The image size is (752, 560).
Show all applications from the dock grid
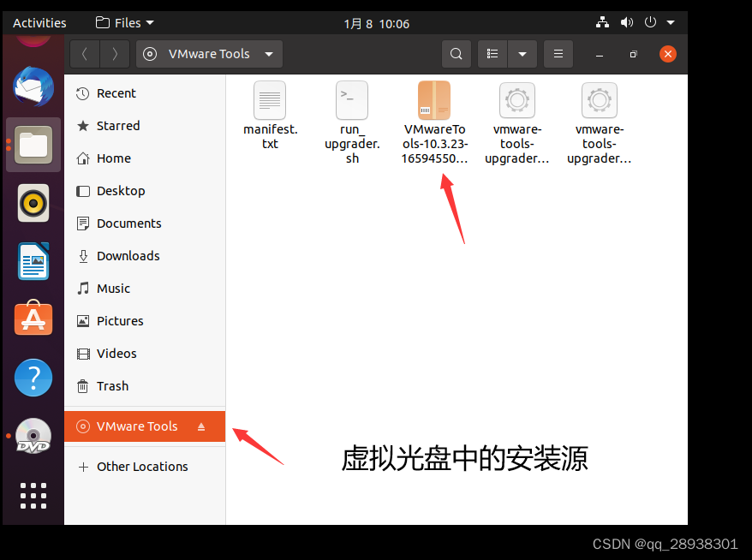33,495
